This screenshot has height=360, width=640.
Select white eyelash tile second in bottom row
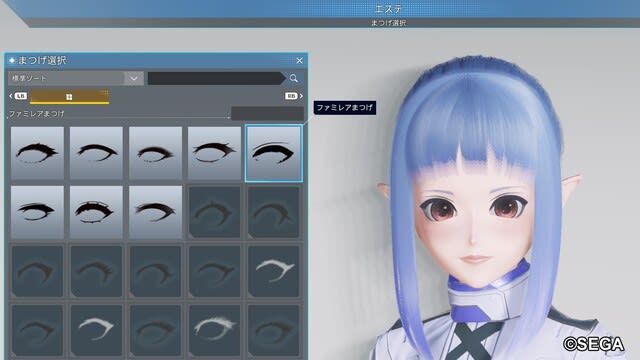[x=96, y=330]
